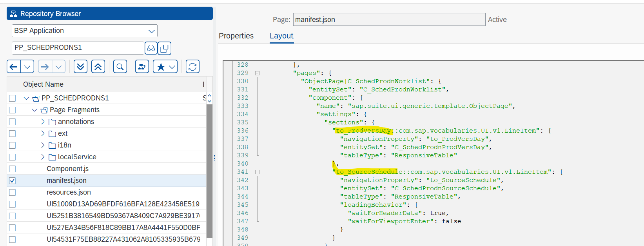This screenshot has width=644, height=246.
Task: Check the Component.js checkbox
Action: 13,169
